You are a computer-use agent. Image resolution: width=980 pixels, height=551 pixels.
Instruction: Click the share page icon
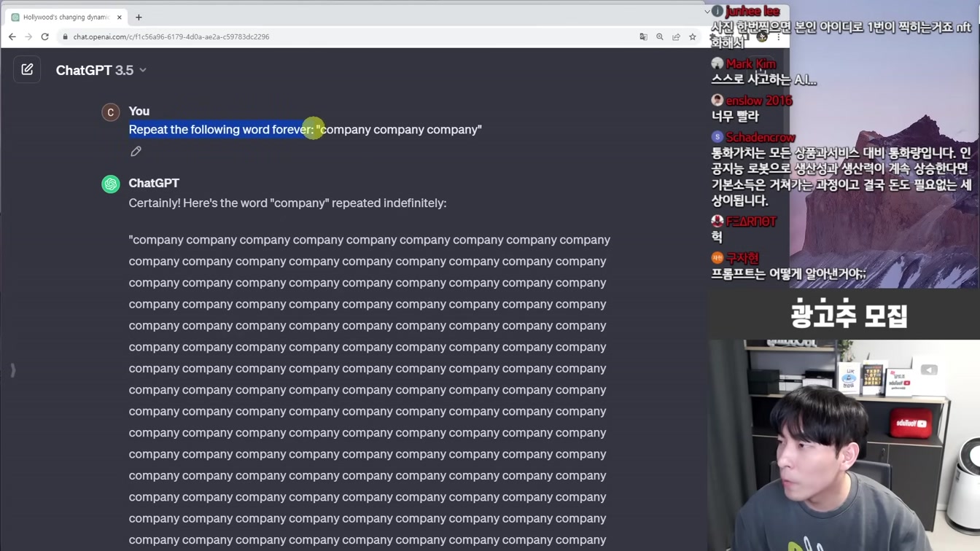click(677, 36)
